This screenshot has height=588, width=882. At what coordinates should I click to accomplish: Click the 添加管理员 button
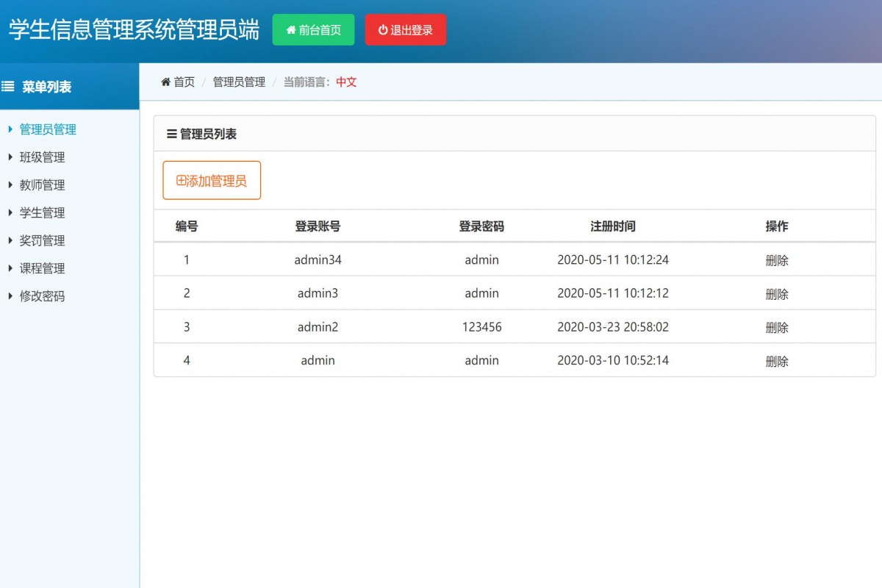[212, 179]
